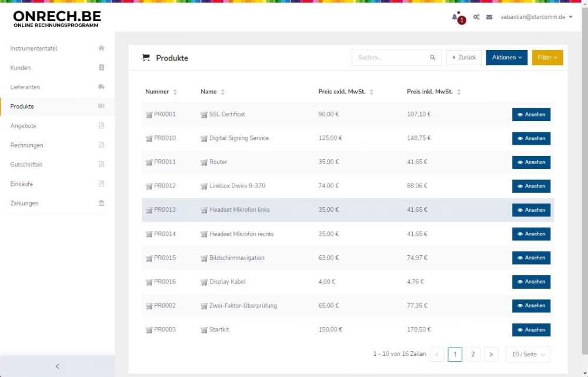
Task: Click the settings gears icon in header
Action: pyautogui.click(x=476, y=18)
